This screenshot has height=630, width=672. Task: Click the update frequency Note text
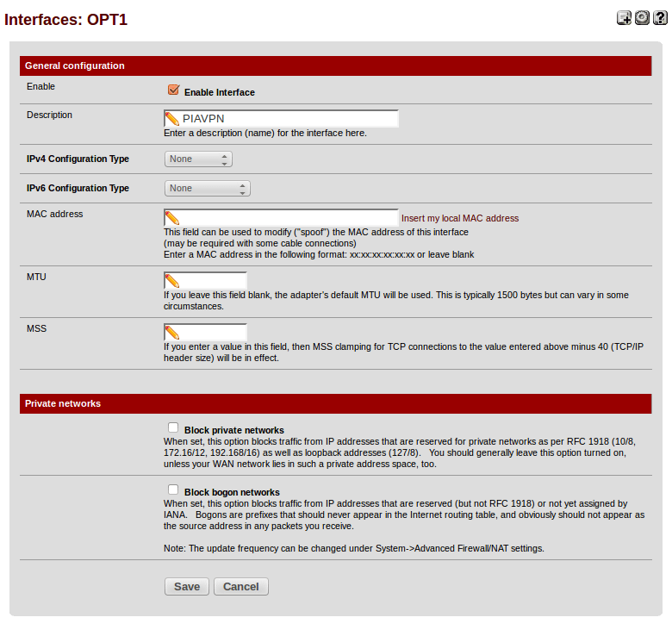click(353, 548)
